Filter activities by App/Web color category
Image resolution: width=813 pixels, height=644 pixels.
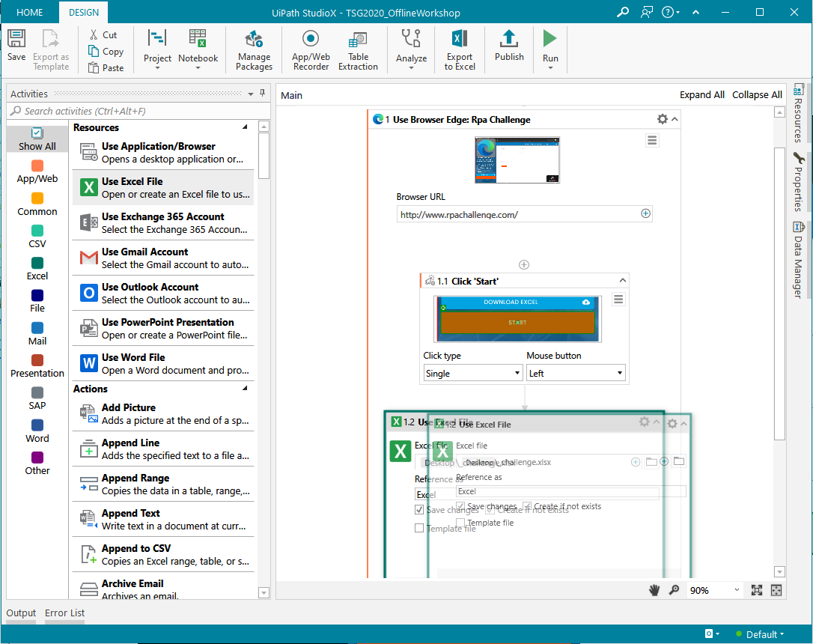click(x=37, y=171)
